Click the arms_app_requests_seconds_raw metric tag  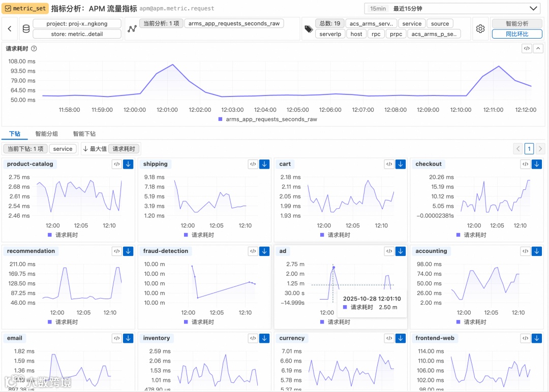(x=234, y=23)
